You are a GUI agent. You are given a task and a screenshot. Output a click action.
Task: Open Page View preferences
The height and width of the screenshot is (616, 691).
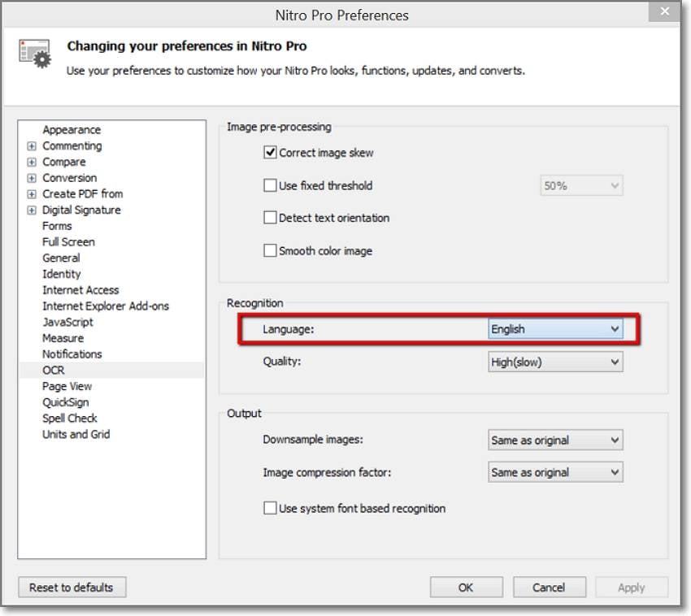[x=67, y=387]
